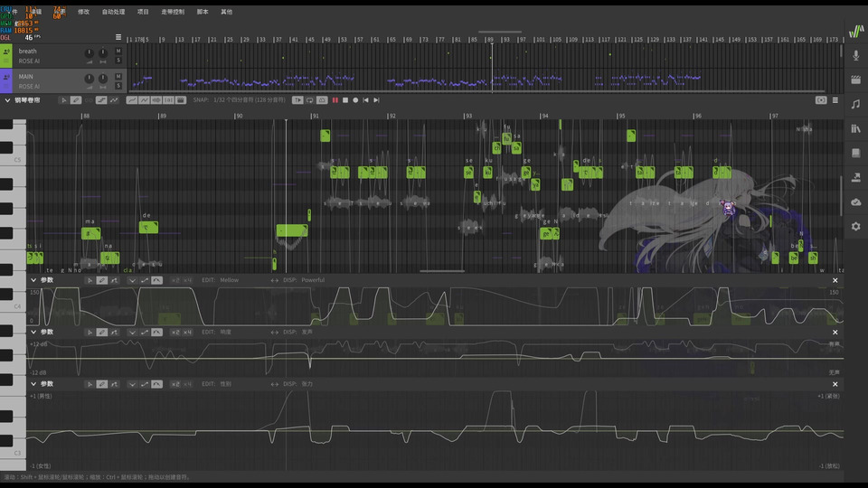The width and height of the screenshot is (868, 488).
Task: Open the Library panel books icon
Action: click(856, 128)
